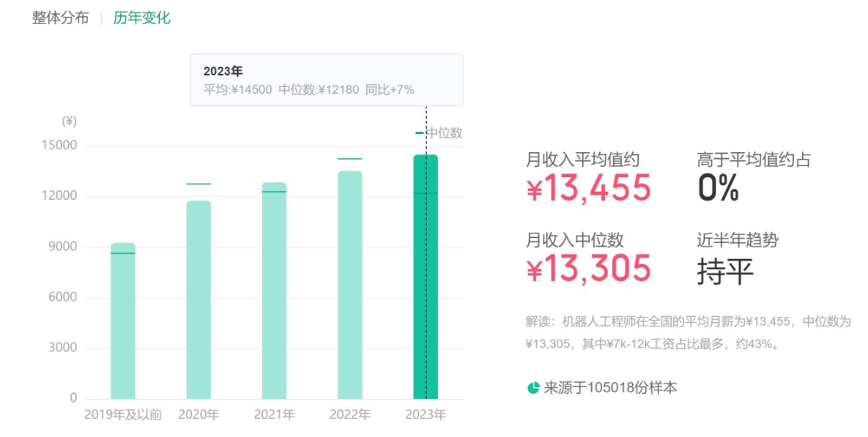Screen dimensions: 868x437
Task: Click the 2023年 x-axis label
Action: coord(426,415)
